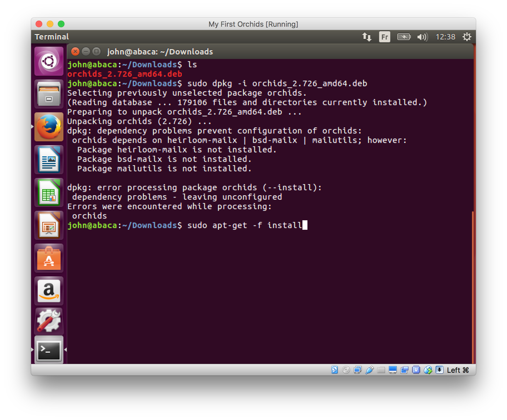
Task: Open the network connections indicator menu
Action: [367, 37]
